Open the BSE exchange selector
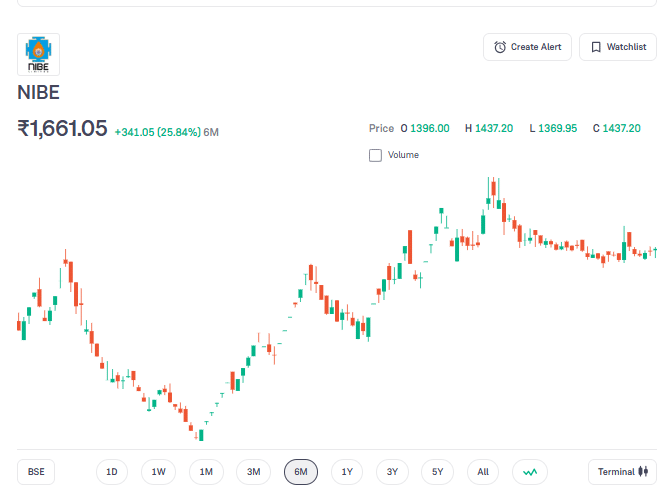 click(36, 472)
